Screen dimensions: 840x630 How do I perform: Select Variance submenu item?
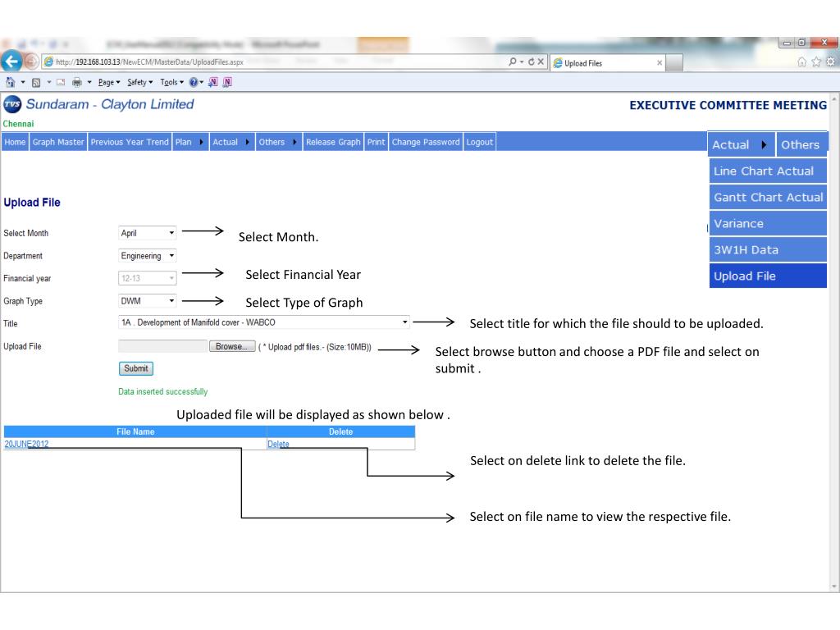768,223
